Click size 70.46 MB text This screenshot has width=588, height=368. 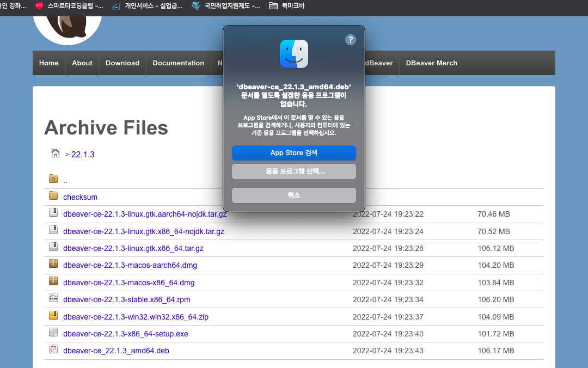[x=493, y=214]
